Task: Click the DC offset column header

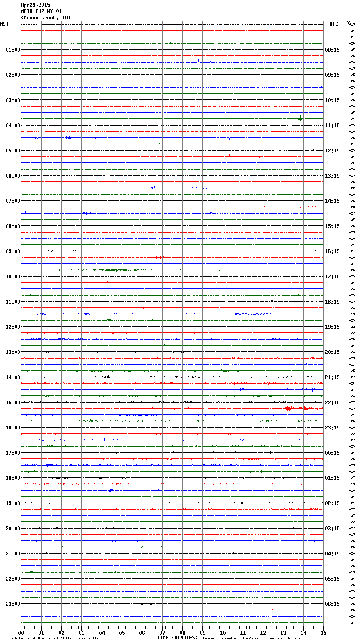Action: point(349,23)
